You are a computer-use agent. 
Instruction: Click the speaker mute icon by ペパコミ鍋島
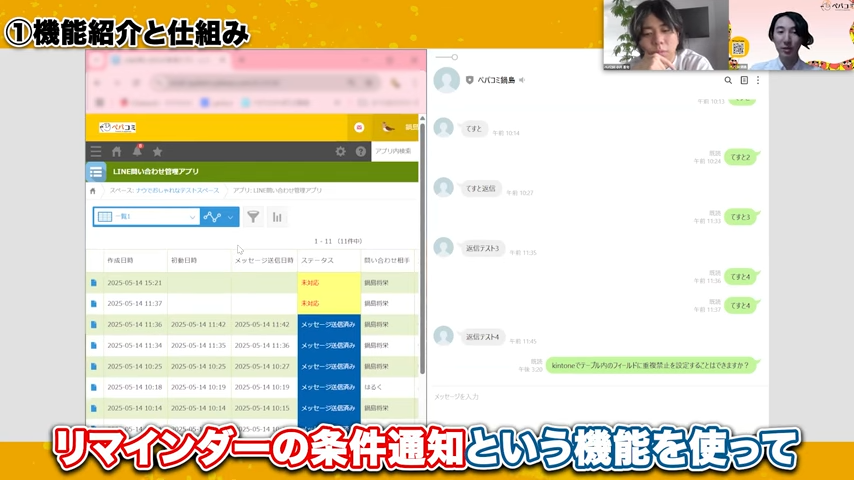(522, 80)
